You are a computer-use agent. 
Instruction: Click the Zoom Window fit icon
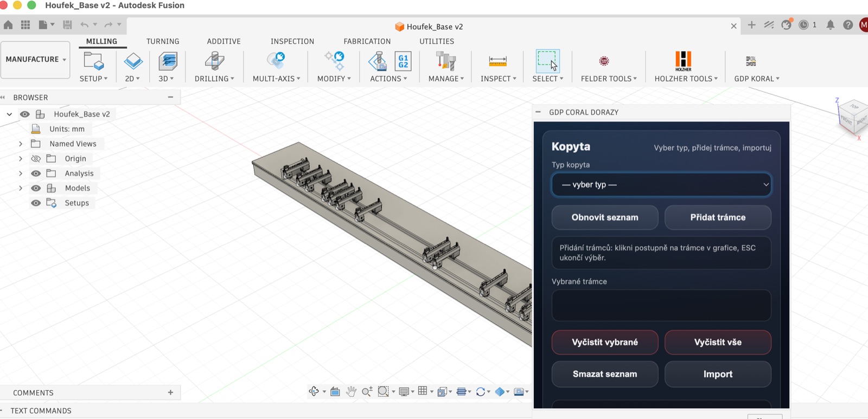383,391
